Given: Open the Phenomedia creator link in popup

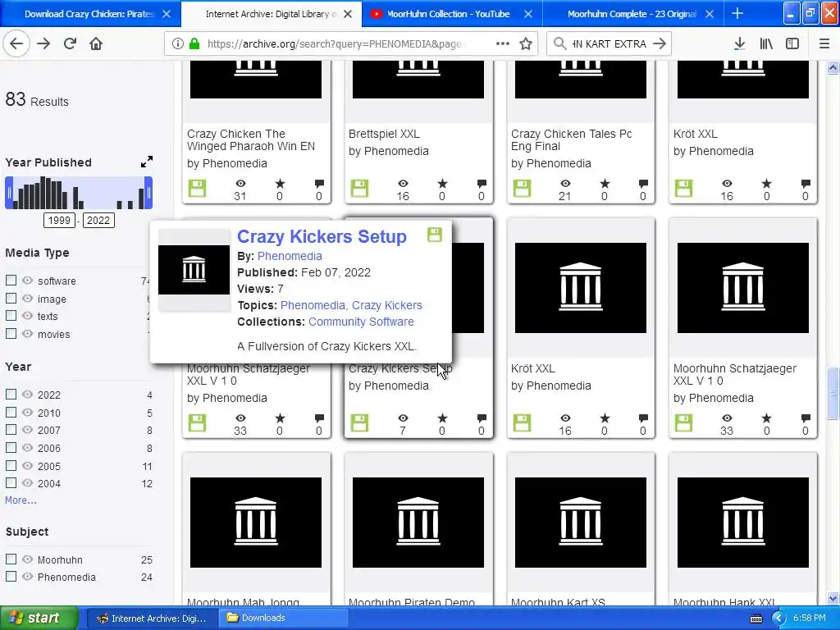Looking at the screenshot, I should (x=290, y=256).
